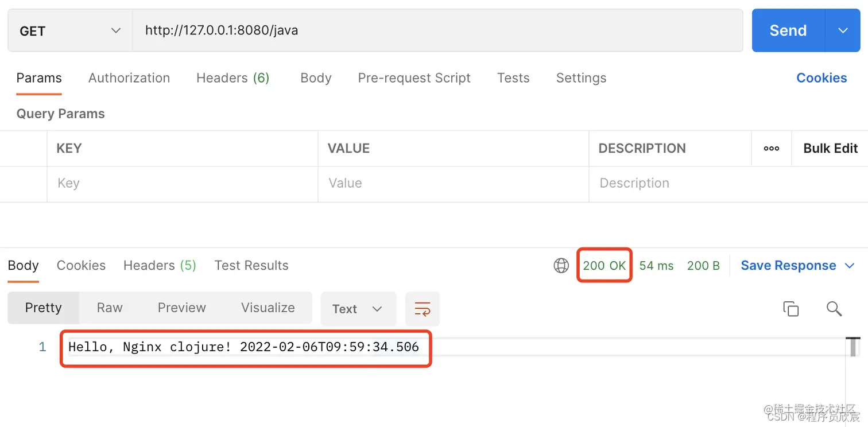Click the response pane scrollbar thumb
The width and height of the screenshot is (868, 427).
tap(854, 347)
